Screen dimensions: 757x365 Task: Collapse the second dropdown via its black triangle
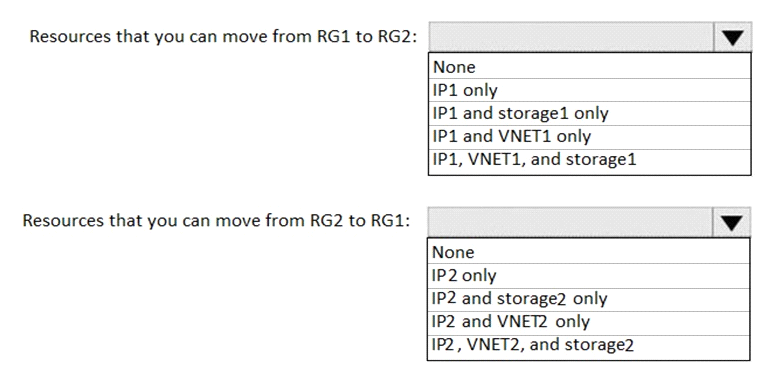pyautogui.click(x=732, y=222)
